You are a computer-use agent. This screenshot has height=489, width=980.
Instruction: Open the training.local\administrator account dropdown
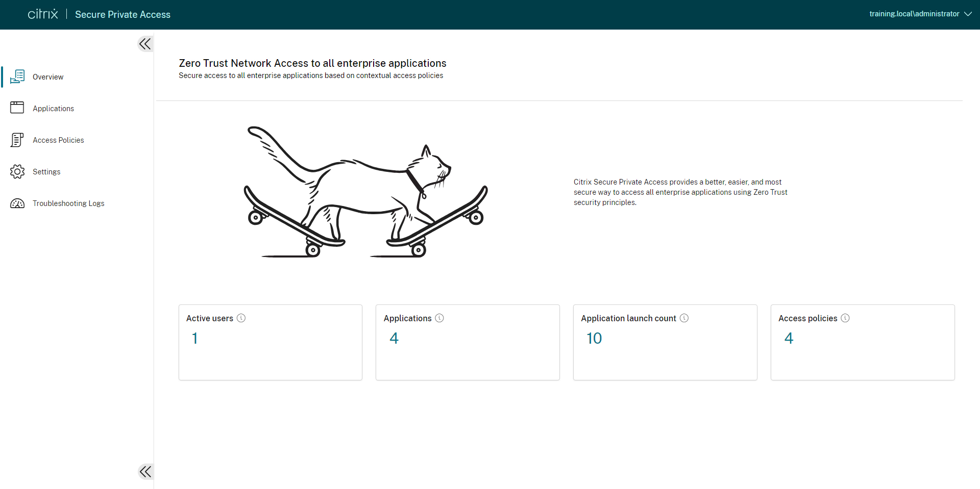pyautogui.click(x=920, y=14)
